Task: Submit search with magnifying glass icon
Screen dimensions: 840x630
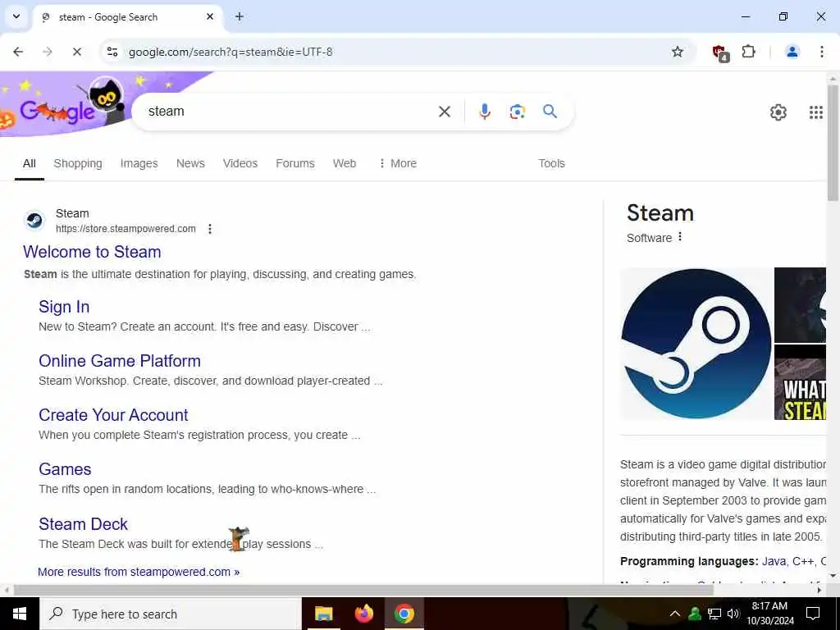Action: [550, 112]
